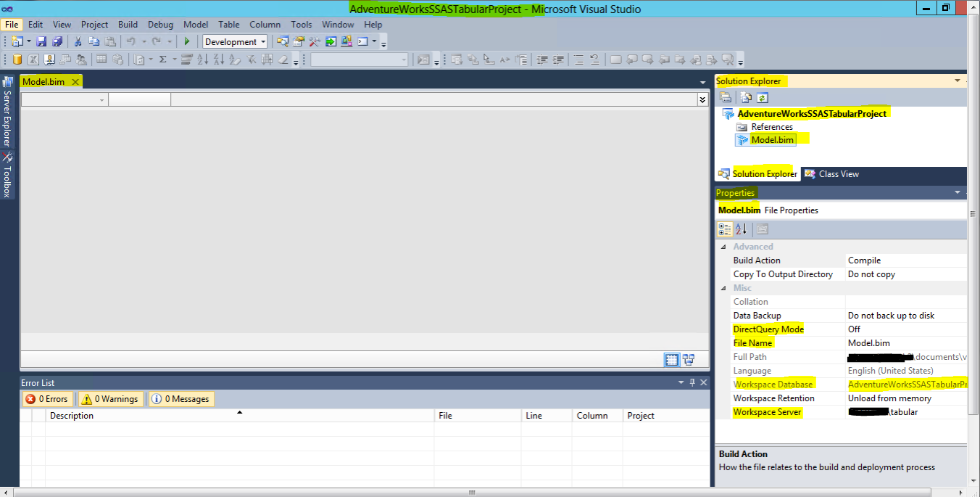Viewport: 980px width, 497px height.
Task: Click the Sort Z to A icon
Action: click(x=219, y=59)
